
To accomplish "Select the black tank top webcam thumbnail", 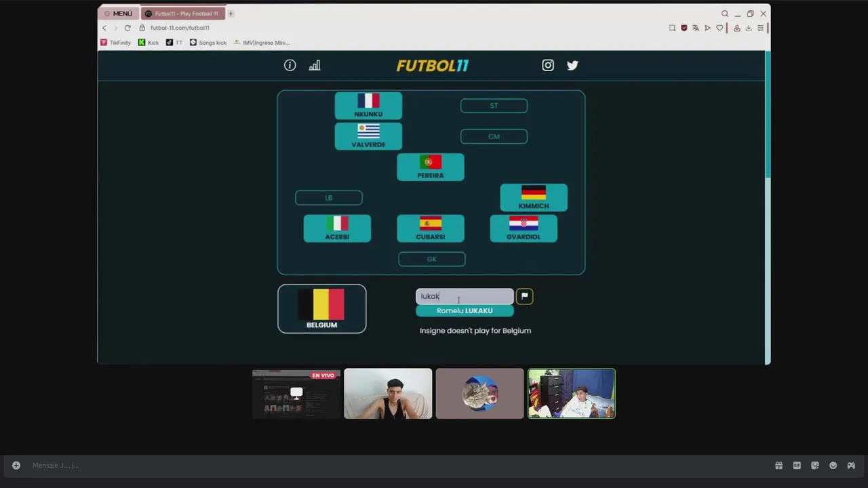I will tap(388, 394).
